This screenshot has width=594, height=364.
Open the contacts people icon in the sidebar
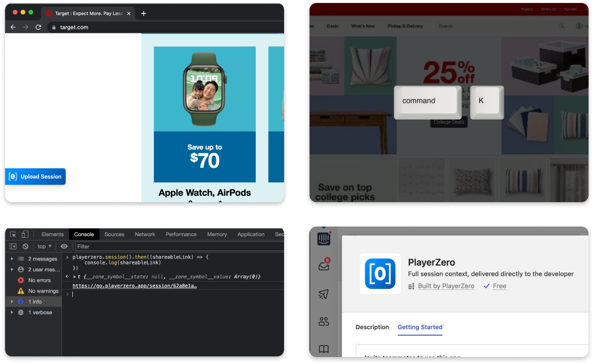[323, 322]
